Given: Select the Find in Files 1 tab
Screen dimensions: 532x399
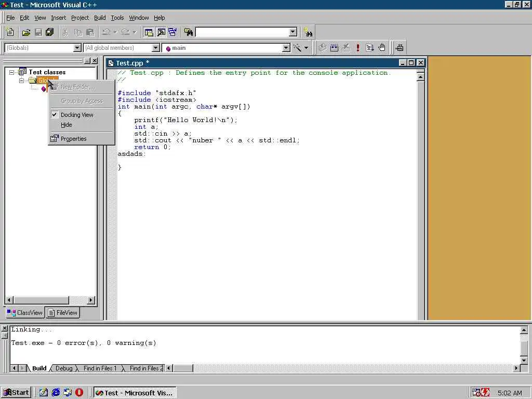Looking at the screenshot, I should click(x=100, y=368).
